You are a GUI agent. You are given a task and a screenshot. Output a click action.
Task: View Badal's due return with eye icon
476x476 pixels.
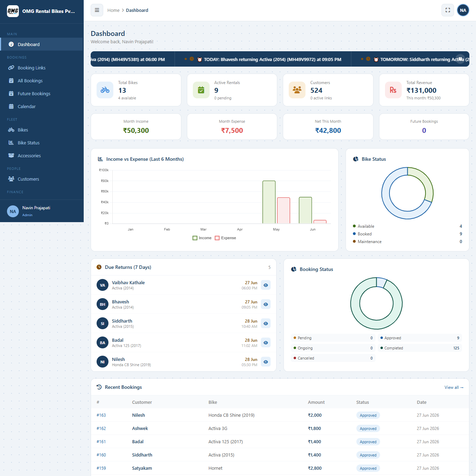266,343
